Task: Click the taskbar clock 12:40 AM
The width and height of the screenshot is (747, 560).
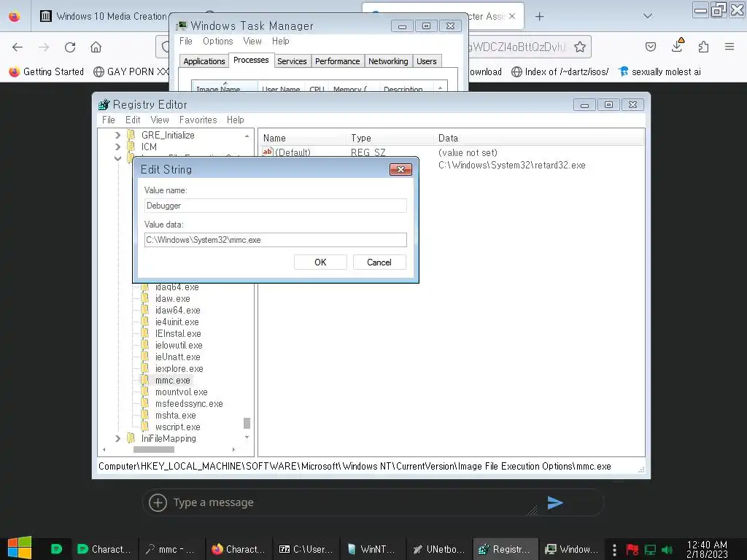Action: 707,550
